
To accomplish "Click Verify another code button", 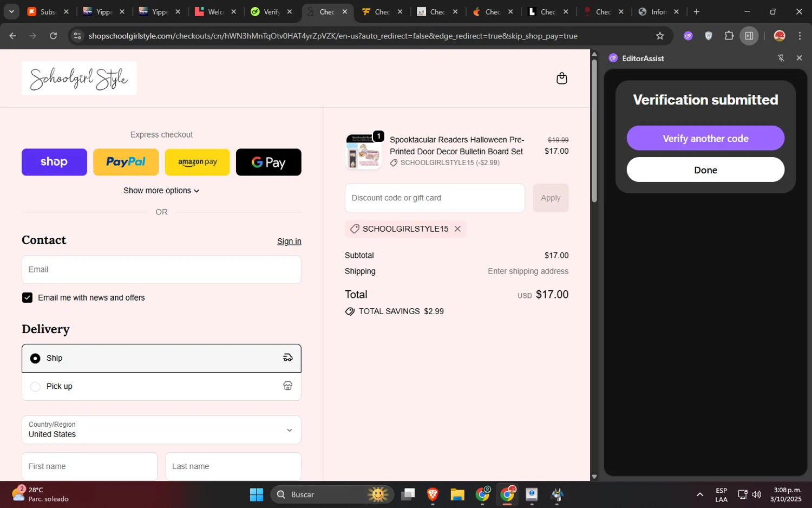I will pyautogui.click(x=705, y=138).
